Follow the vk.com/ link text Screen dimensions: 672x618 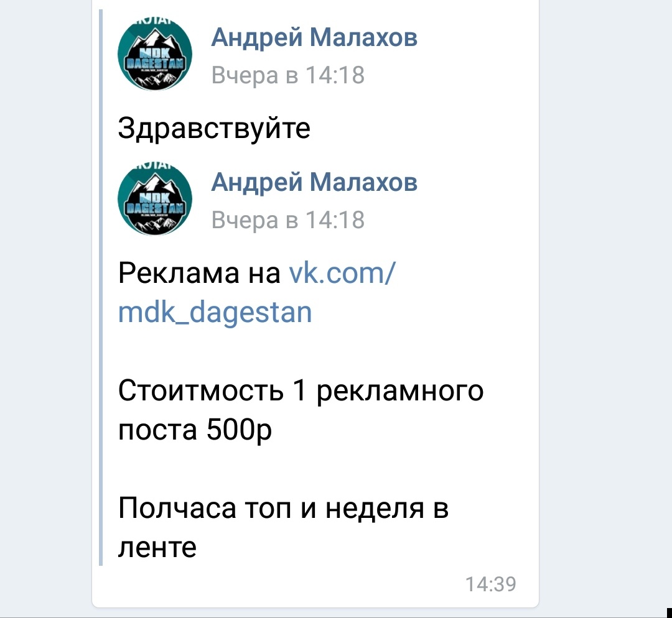(x=342, y=273)
